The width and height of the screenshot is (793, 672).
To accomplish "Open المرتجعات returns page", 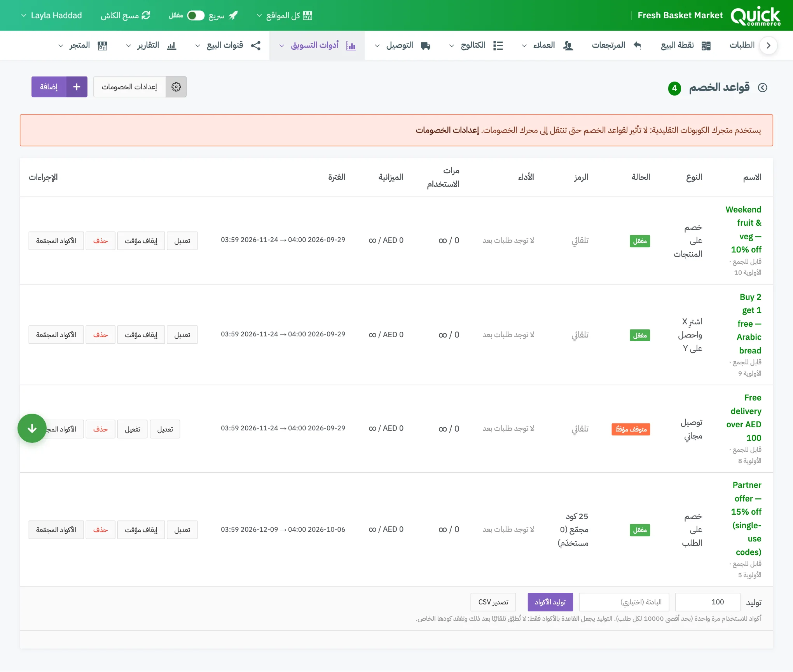I will tap(616, 45).
